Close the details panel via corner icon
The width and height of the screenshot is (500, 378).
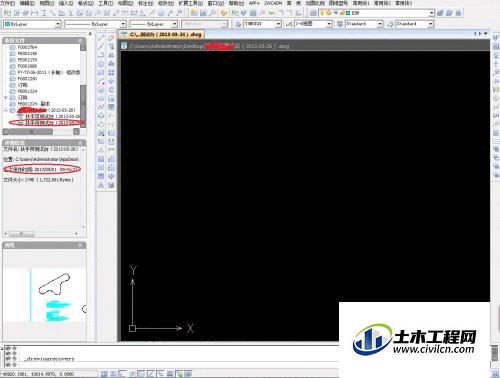pos(80,142)
